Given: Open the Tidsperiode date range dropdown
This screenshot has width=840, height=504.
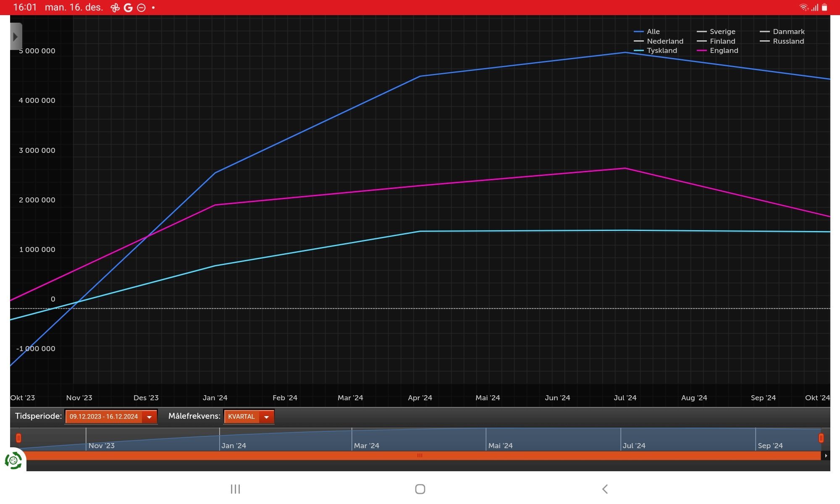Looking at the screenshot, I should point(111,417).
